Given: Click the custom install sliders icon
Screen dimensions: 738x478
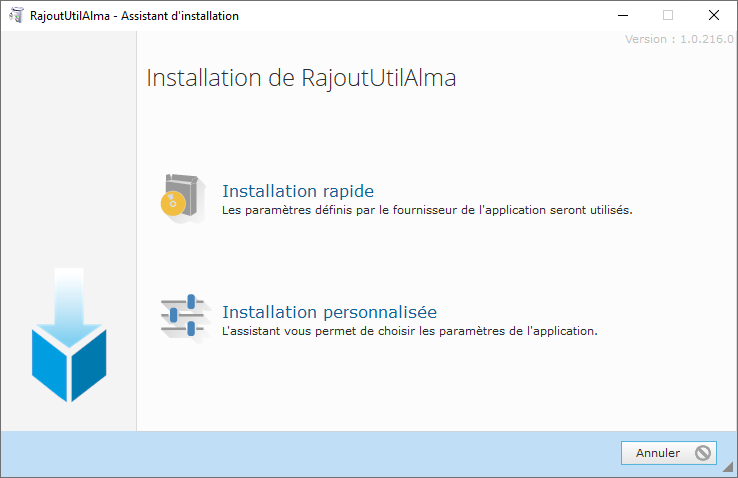Looking at the screenshot, I should click(x=182, y=319).
